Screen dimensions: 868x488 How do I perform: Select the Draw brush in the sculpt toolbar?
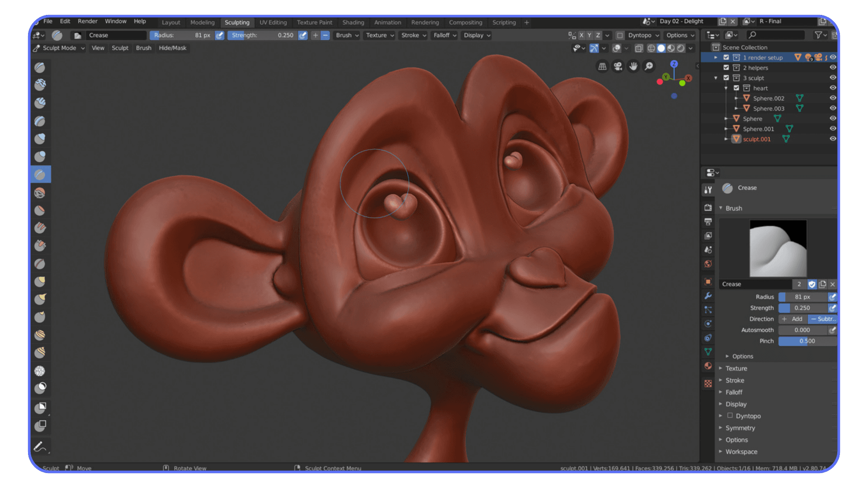(x=40, y=67)
